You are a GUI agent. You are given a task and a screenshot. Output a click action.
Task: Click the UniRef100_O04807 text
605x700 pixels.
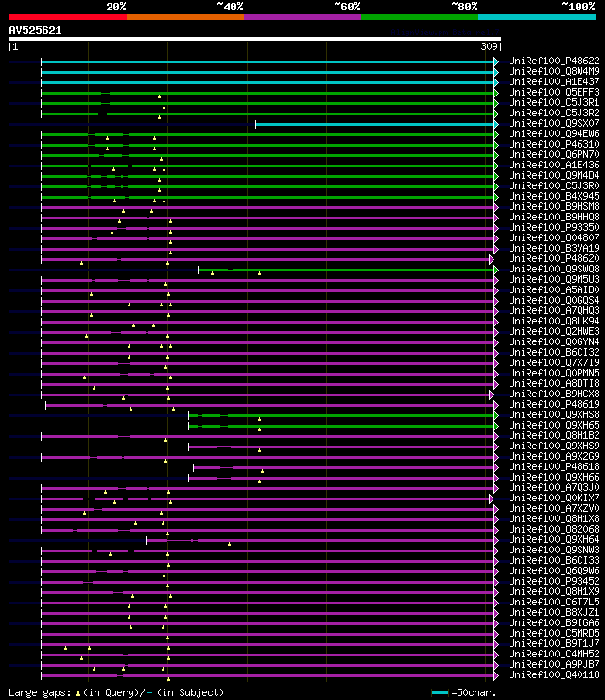point(554,238)
